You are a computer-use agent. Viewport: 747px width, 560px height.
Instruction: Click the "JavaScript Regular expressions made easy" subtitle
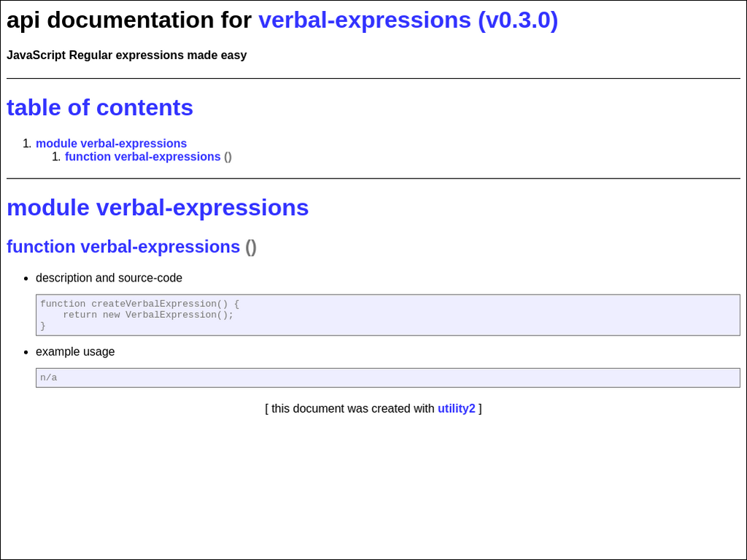(x=126, y=55)
